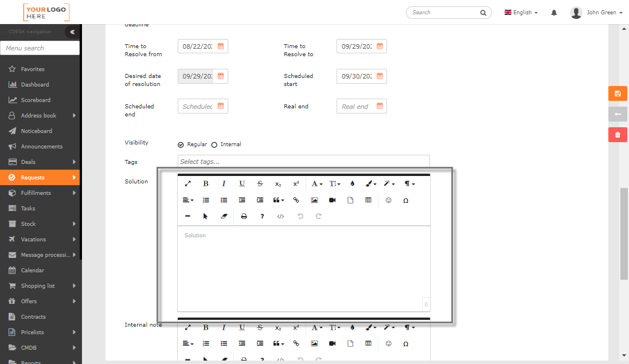Open emoticons in Solution editor
The height and width of the screenshot is (364, 629).
coord(388,200)
